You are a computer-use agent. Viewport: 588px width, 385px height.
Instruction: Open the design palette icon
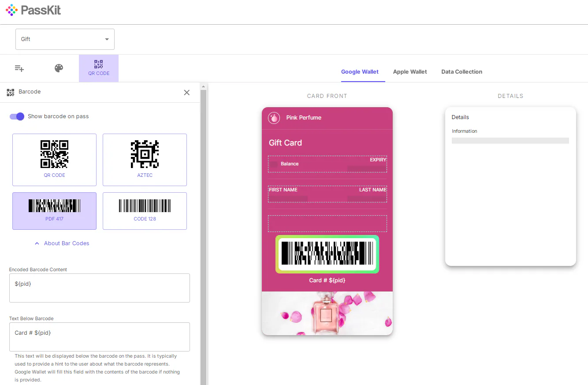click(x=59, y=68)
